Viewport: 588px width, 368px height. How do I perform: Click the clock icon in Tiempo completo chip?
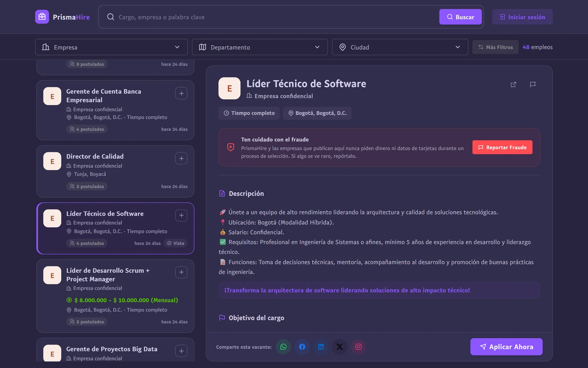click(x=226, y=113)
